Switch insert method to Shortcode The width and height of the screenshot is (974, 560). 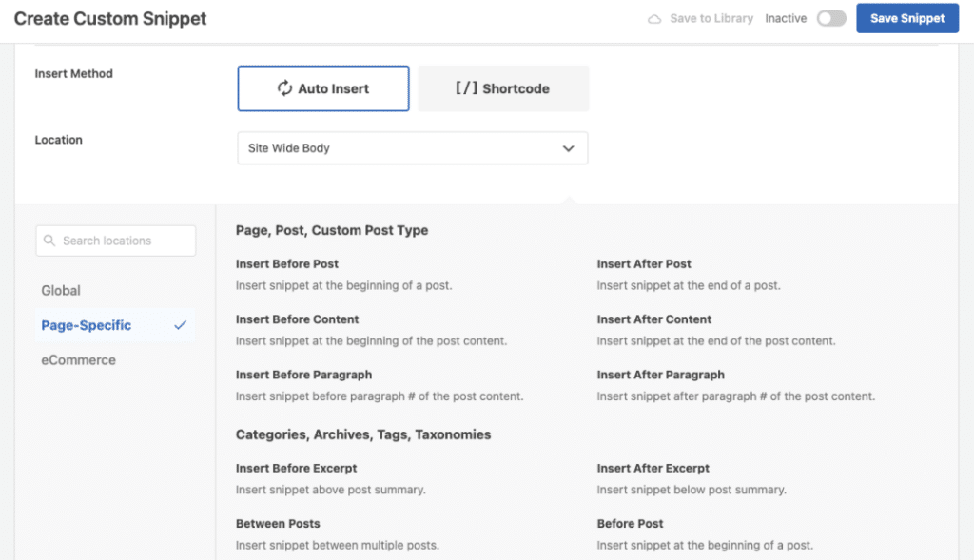tap(502, 87)
